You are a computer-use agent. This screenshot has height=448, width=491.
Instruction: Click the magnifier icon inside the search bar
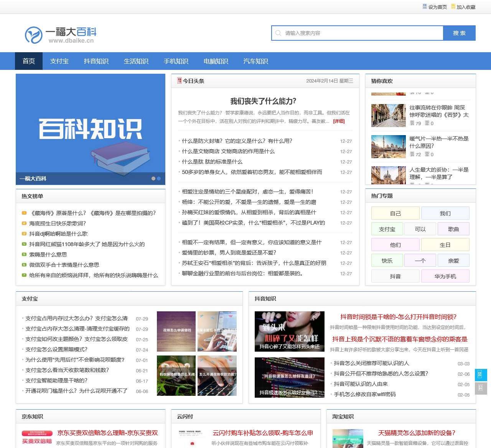click(x=278, y=33)
